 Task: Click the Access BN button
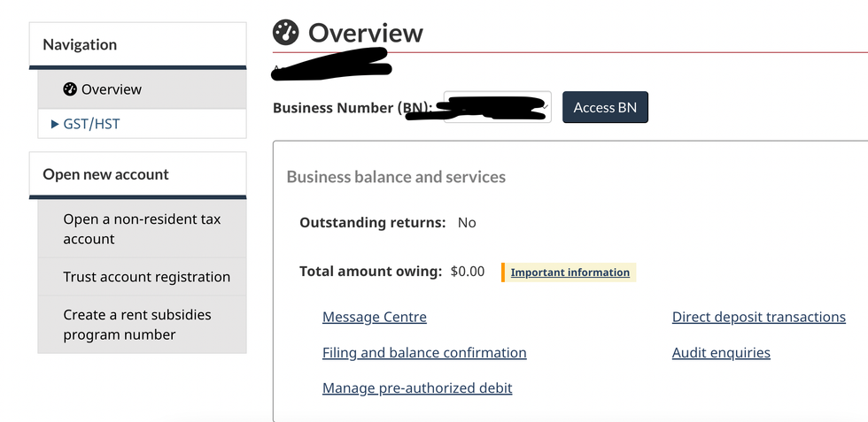coord(605,107)
